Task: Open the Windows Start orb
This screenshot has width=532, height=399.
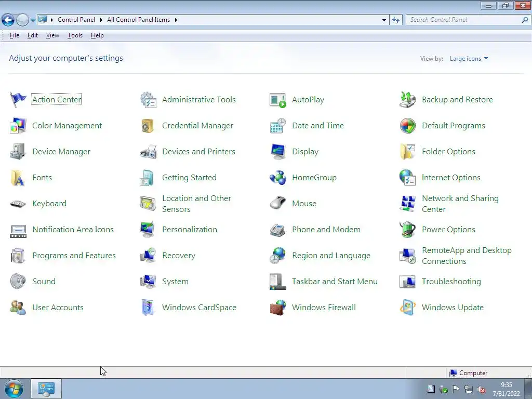Action: point(14,389)
